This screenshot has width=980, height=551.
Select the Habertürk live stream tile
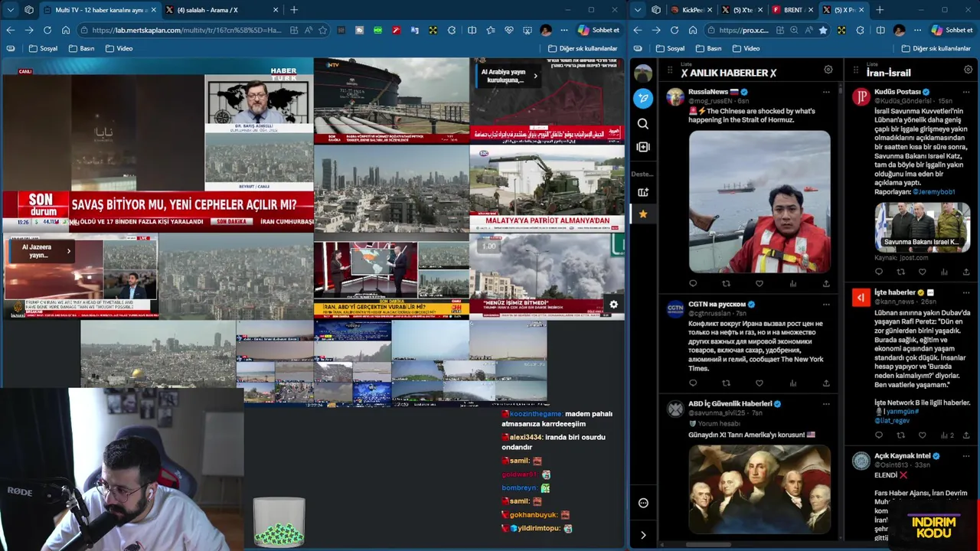click(158, 144)
